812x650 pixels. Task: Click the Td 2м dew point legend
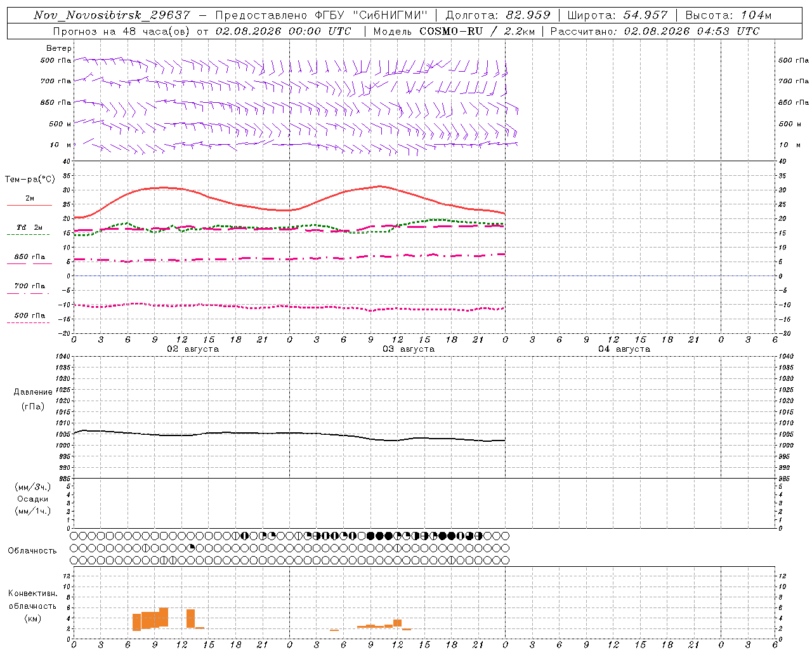[29, 227]
